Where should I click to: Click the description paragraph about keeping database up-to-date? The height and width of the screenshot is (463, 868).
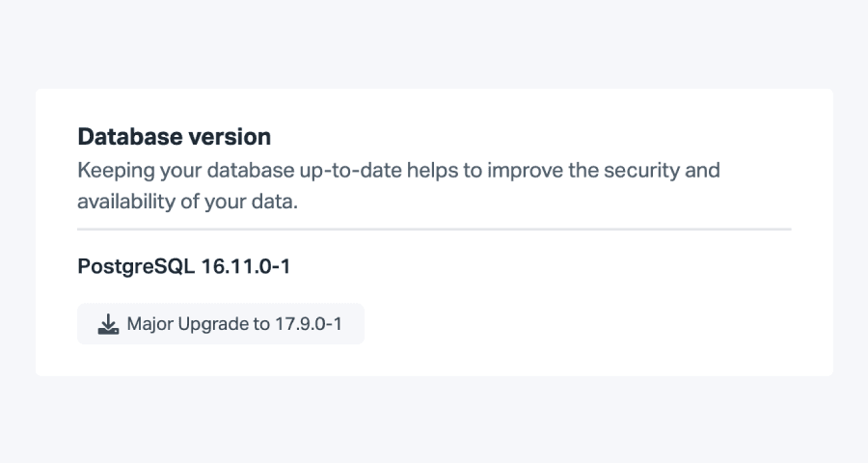click(398, 187)
